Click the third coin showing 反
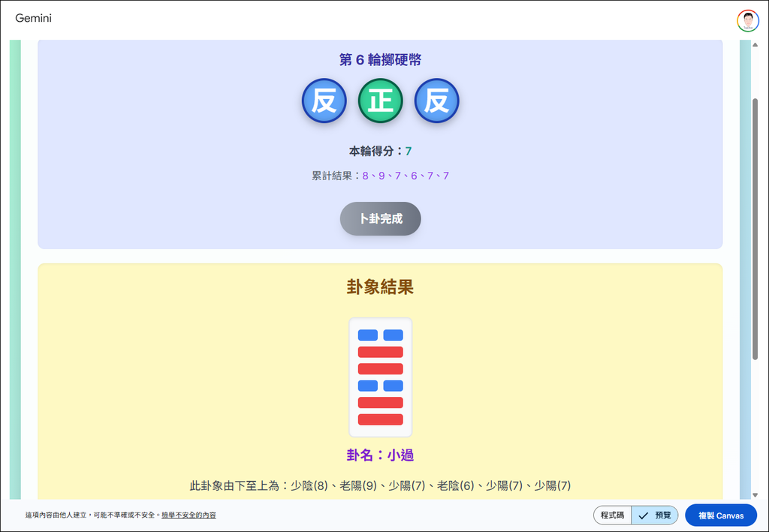 437,101
